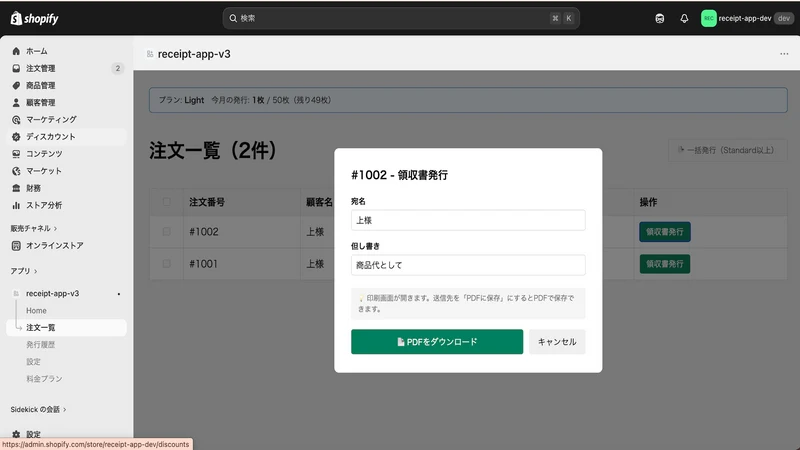The image size is (800, 450).
Task: Open the receipt-app-dev store account menu
Action: click(x=747, y=18)
